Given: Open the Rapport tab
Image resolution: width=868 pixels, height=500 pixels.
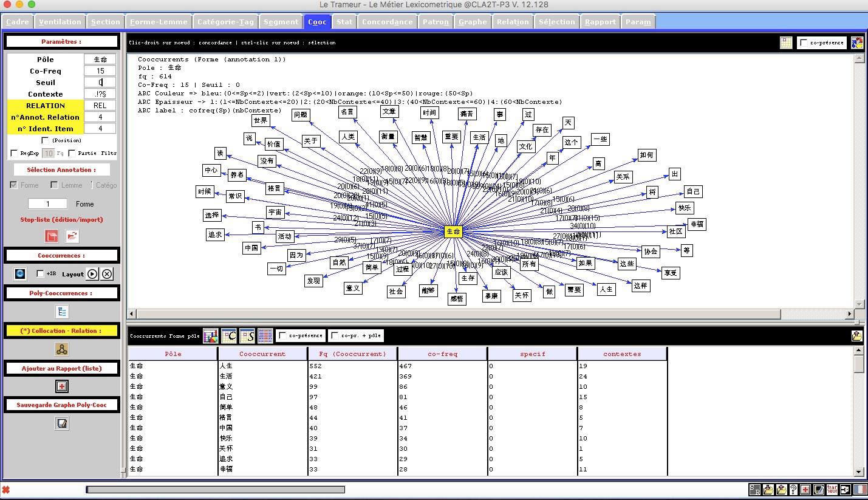Looking at the screenshot, I should (x=600, y=22).
